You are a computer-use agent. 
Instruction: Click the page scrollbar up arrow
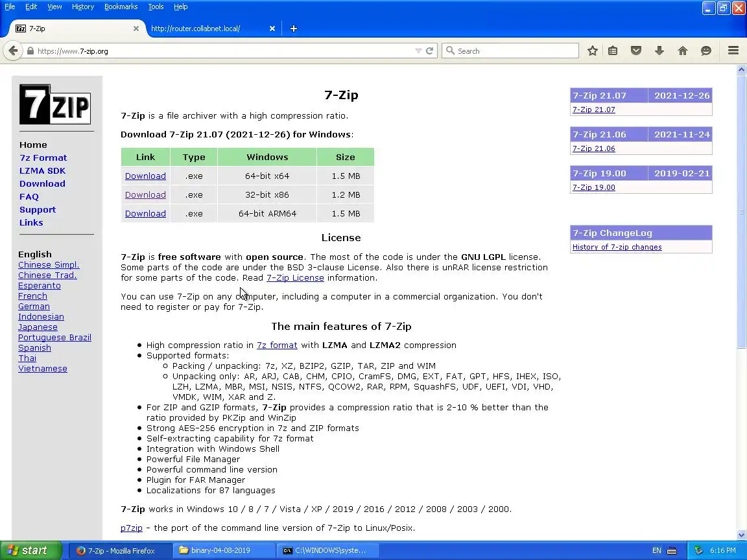coord(741,69)
